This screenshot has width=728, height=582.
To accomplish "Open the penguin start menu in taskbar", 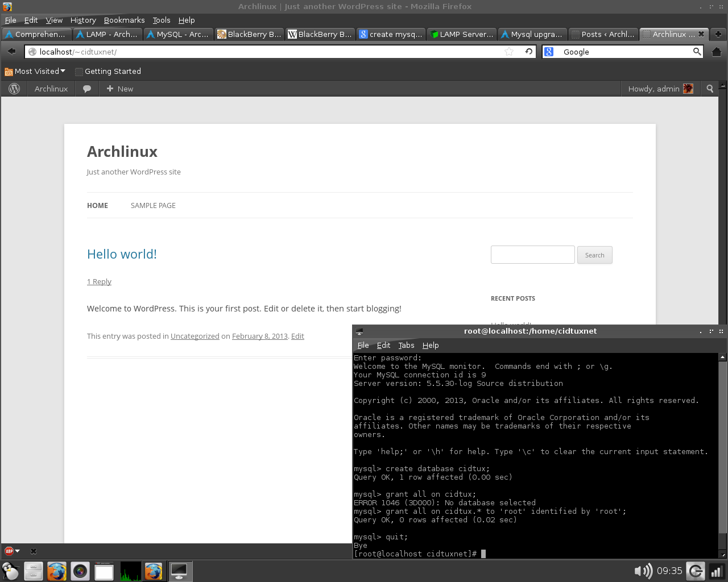I will (10, 571).
